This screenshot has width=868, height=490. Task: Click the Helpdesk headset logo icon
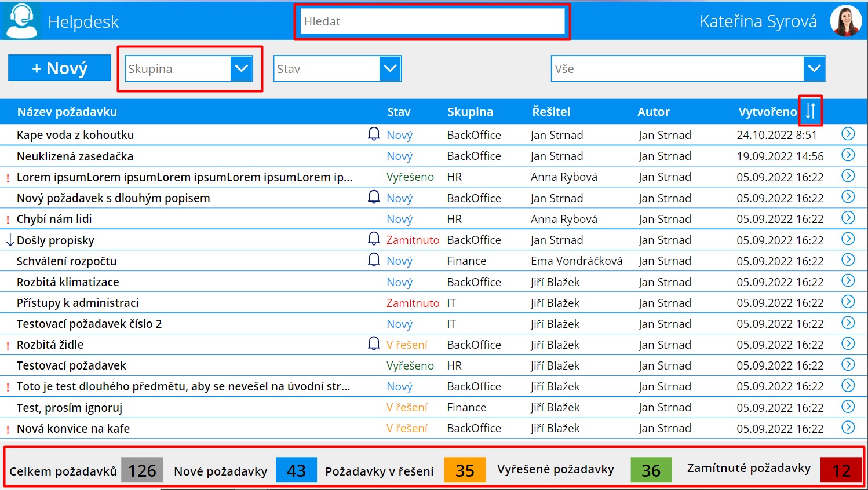21,21
